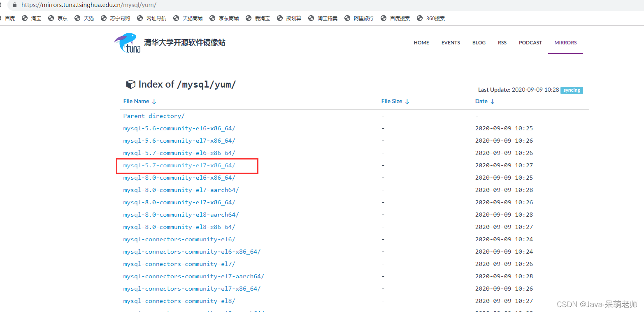Open the 百度 bookmark

(x=7, y=18)
